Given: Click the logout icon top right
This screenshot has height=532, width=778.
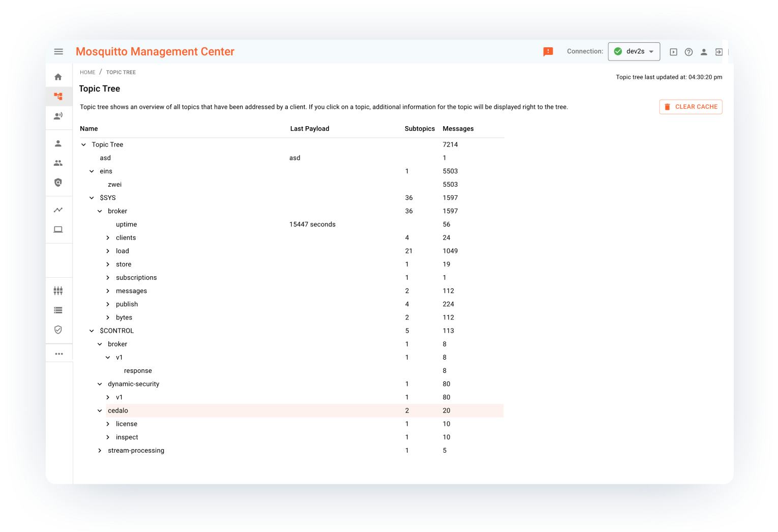Looking at the screenshot, I should coord(720,52).
